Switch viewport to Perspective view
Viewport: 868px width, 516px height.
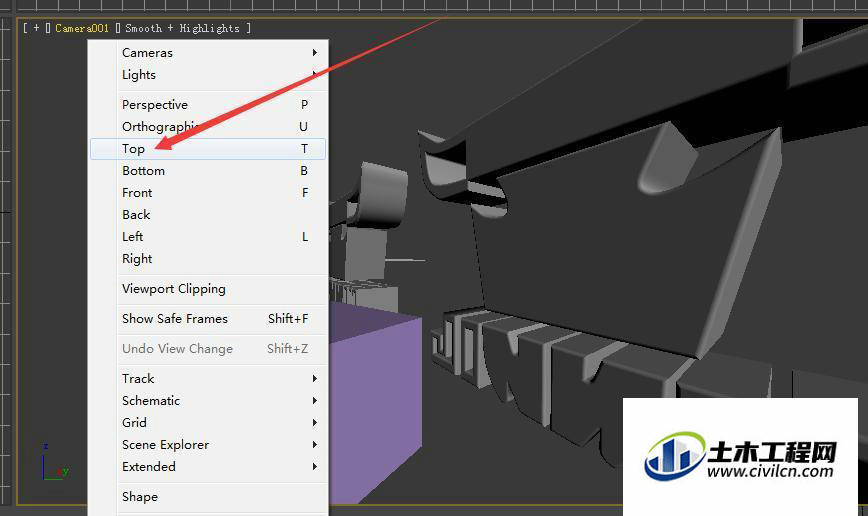(x=208, y=105)
